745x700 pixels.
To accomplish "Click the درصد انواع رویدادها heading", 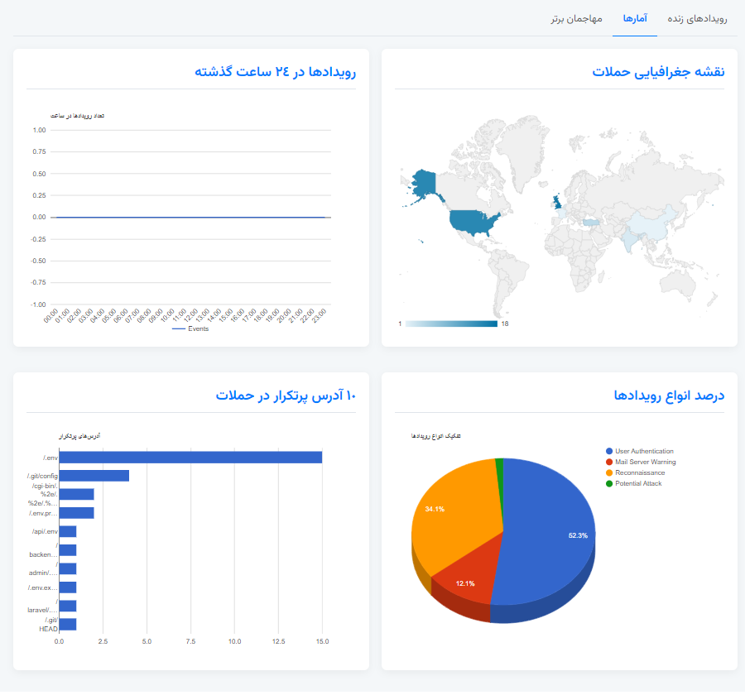I will click(x=669, y=396).
